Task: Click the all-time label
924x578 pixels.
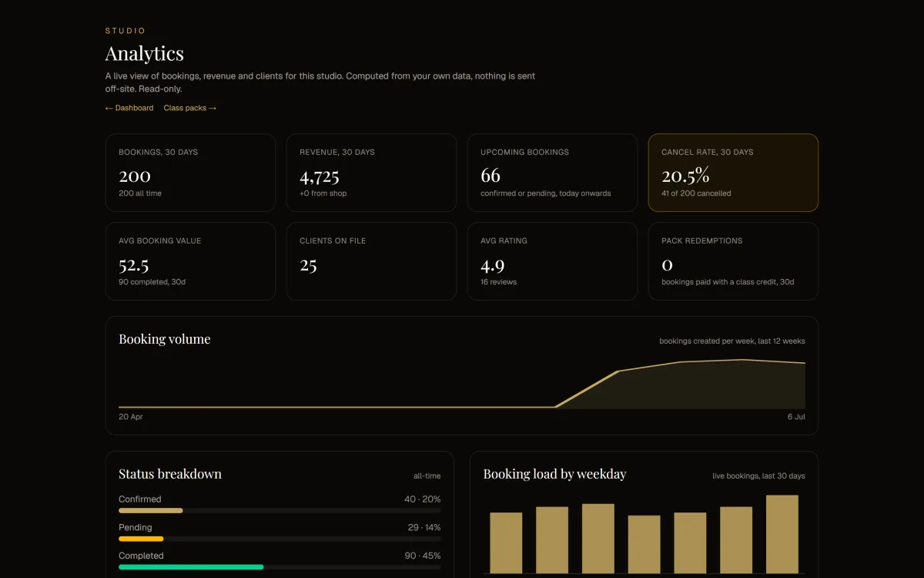Action: pyautogui.click(x=427, y=476)
